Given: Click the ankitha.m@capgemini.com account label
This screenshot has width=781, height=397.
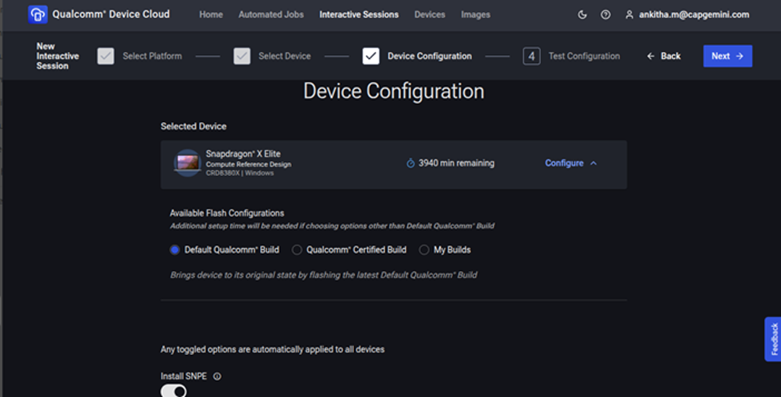Looking at the screenshot, I should point(694,15).
